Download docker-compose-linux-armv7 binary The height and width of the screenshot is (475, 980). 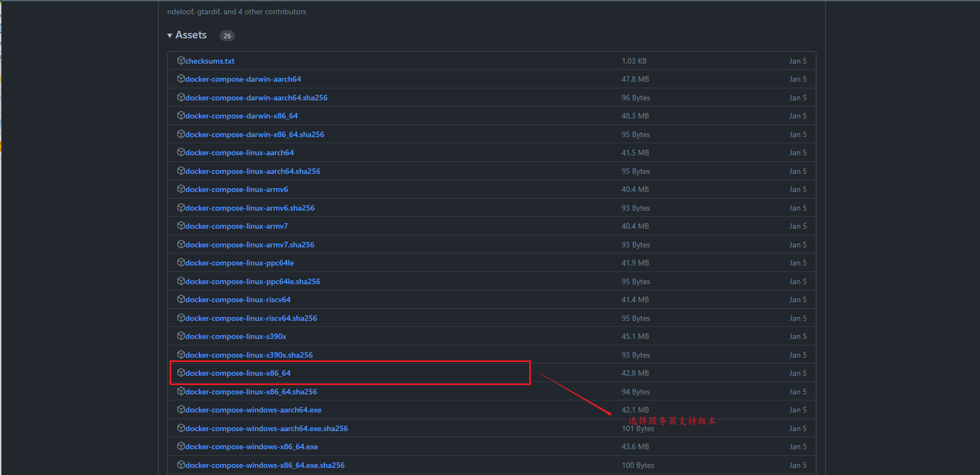click(x=237, y=226)
